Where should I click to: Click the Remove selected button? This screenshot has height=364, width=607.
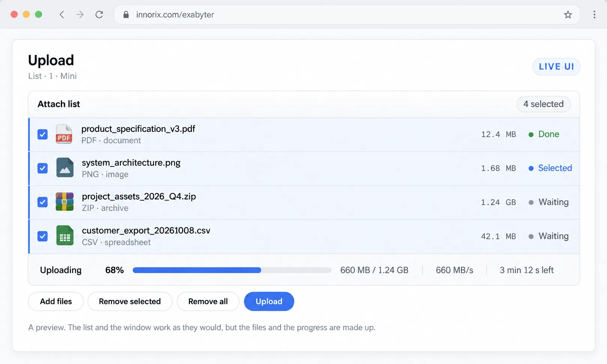[x=130, y=301]
